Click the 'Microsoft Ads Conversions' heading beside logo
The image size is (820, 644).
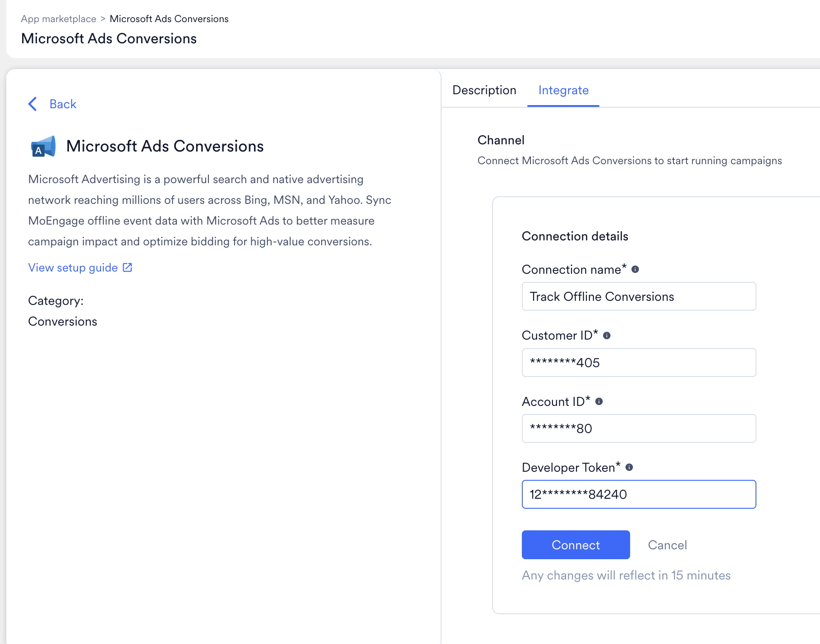(x=165, y=146)
